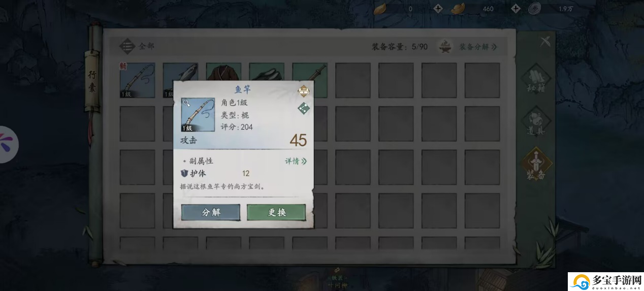
Task: Select the brown robe item slot
Action: click(223, 80)
